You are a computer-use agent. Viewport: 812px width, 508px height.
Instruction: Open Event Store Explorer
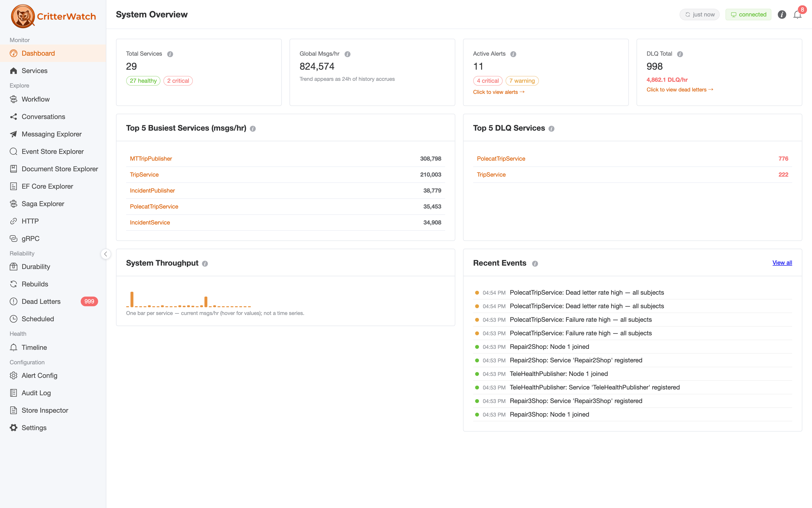[x=53, y=151]
